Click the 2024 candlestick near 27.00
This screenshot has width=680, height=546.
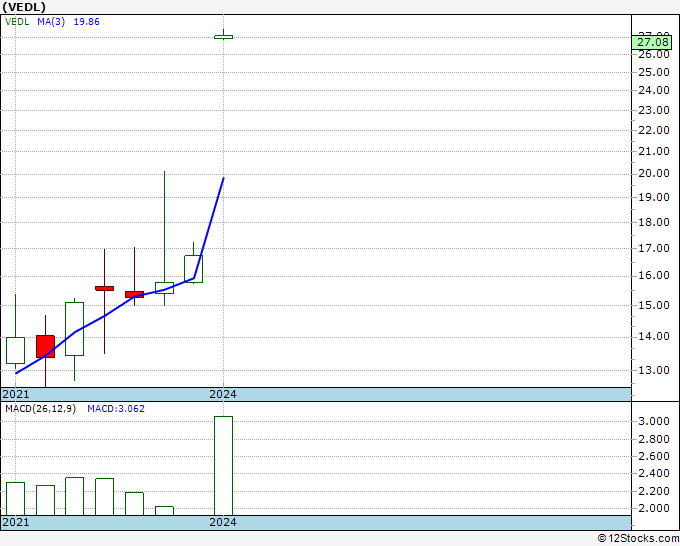tap(223, 37)
